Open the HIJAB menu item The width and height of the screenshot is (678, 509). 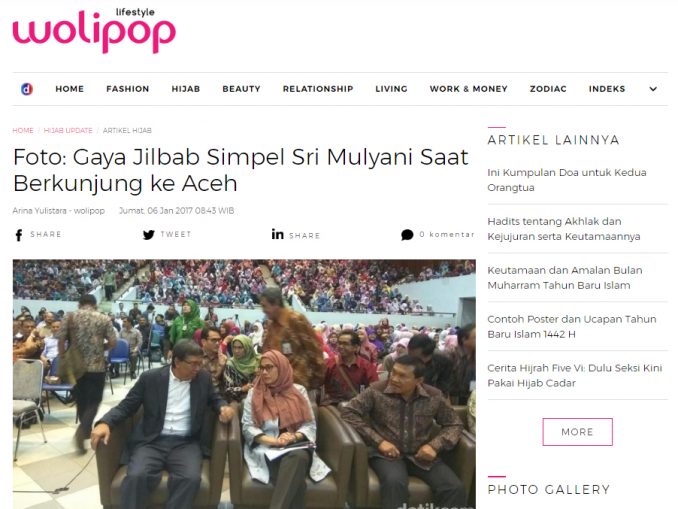coord(185,89)
